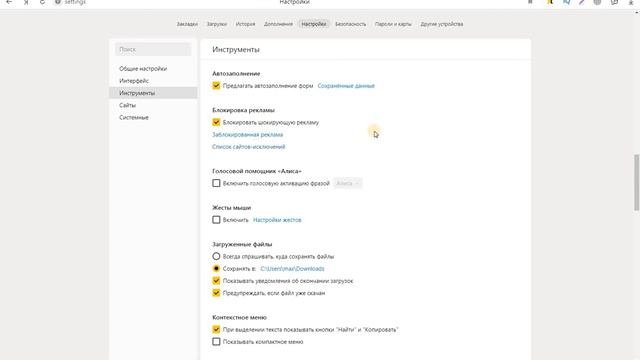Toggle Блокировать шокирующую рекламу checkbox
The width and height of the screenshot is (640, 360).
click(216, 122)
